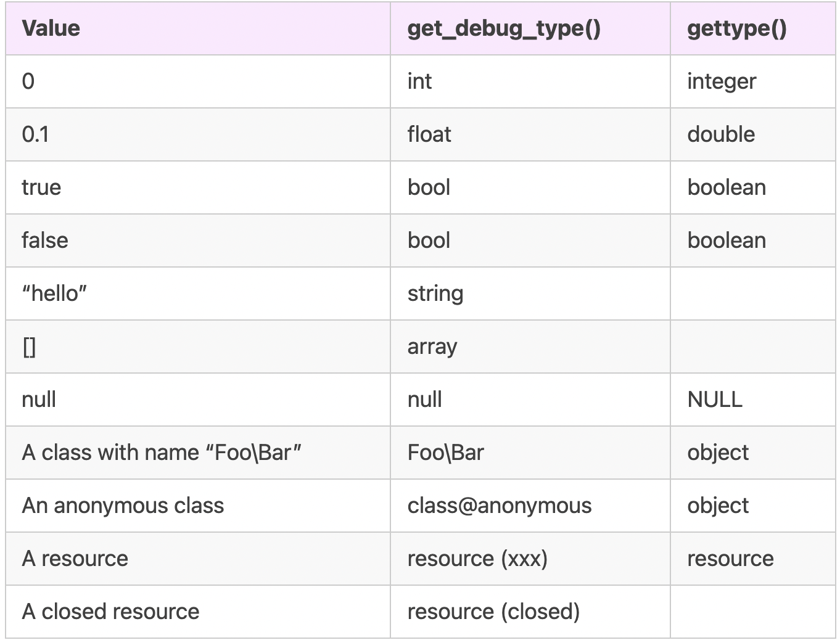The width and height of the screenshot is (840, 640).
Task: Click the "A closed resource" cell
Action: (x=110, y=612)
